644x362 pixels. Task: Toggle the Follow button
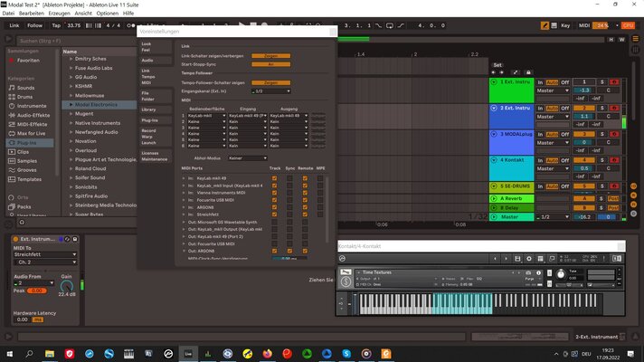(35, 25)
